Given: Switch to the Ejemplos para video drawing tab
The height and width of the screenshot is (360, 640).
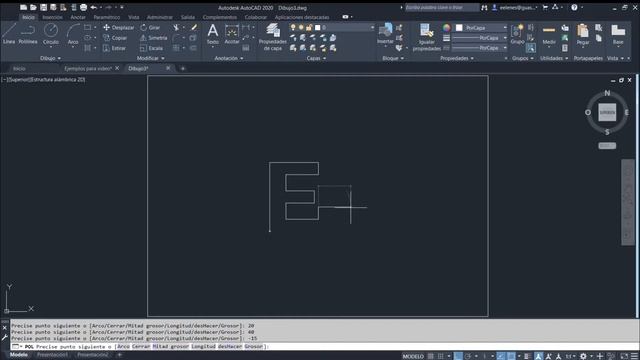Looking at the screenshot, I should [x=88, y=69].
